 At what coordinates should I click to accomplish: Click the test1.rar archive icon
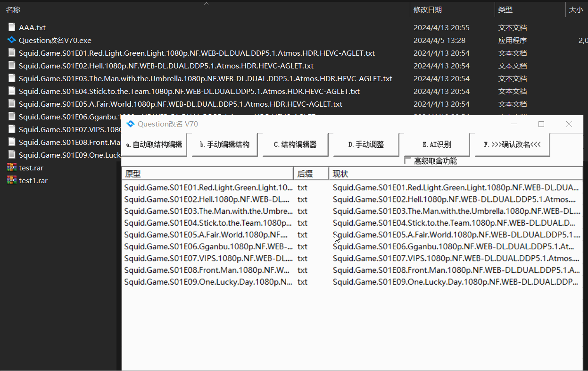(x=12, y=180)
